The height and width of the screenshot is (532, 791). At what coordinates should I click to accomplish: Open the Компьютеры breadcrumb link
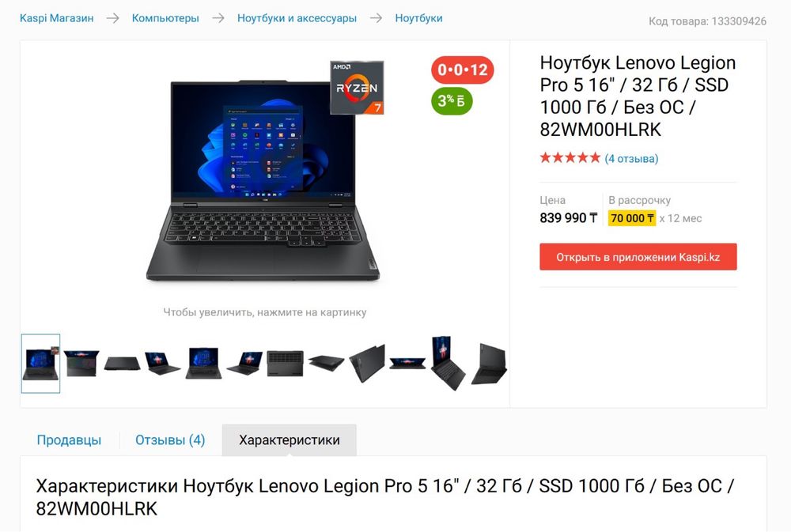pos(165,18)
